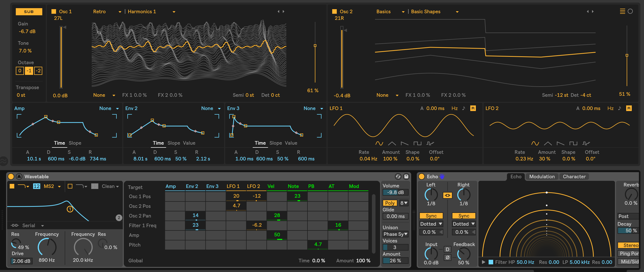Open Serial filter routing dropdown

(x=33, y=225)
